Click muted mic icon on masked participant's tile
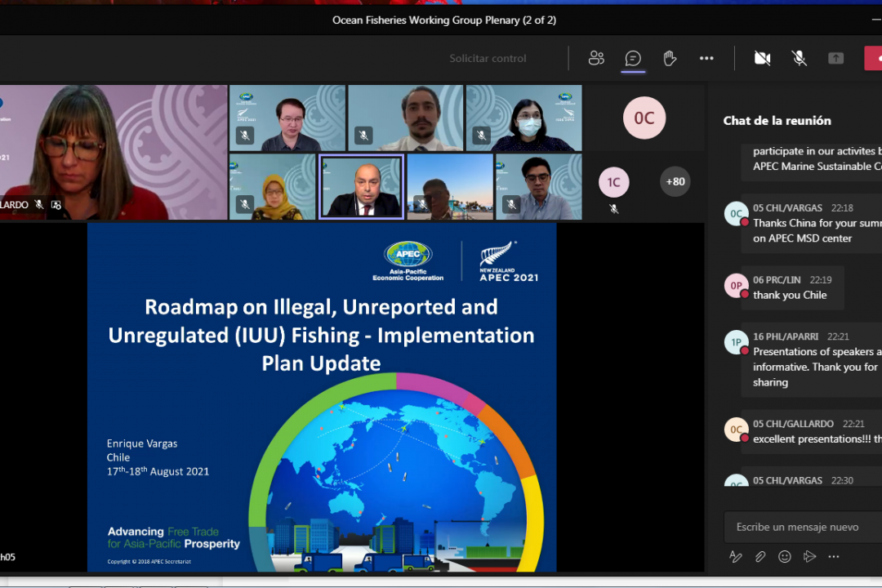The height and width of the screenshot is (588, 882). [x=481, y=135]
